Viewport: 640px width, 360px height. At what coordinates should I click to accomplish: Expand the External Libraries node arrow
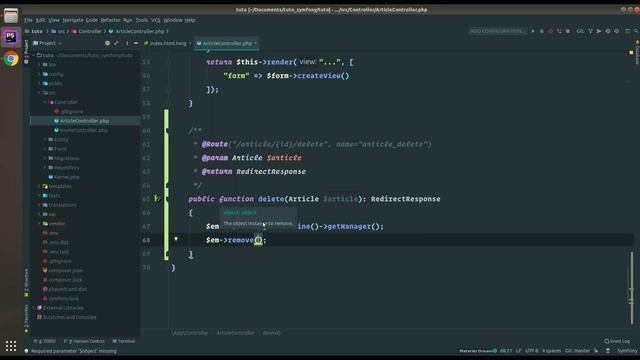pos(34,308)
